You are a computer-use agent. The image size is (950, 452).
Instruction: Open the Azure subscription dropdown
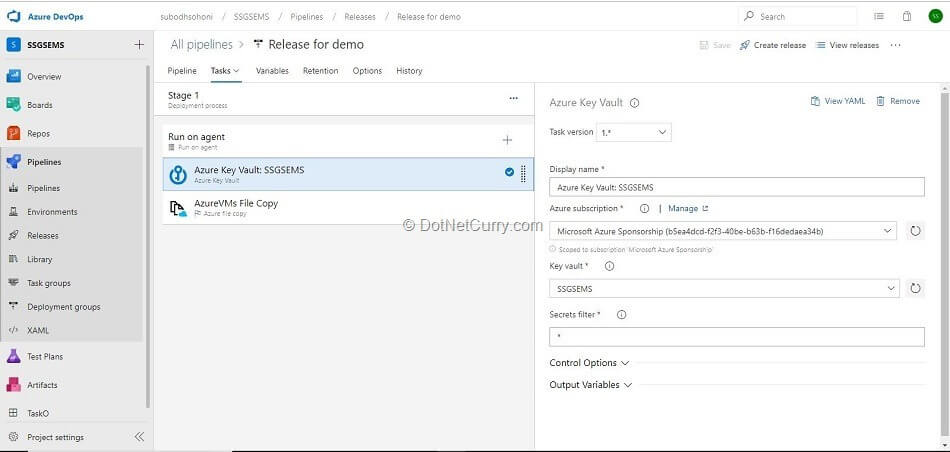click(x=722, y=231)
